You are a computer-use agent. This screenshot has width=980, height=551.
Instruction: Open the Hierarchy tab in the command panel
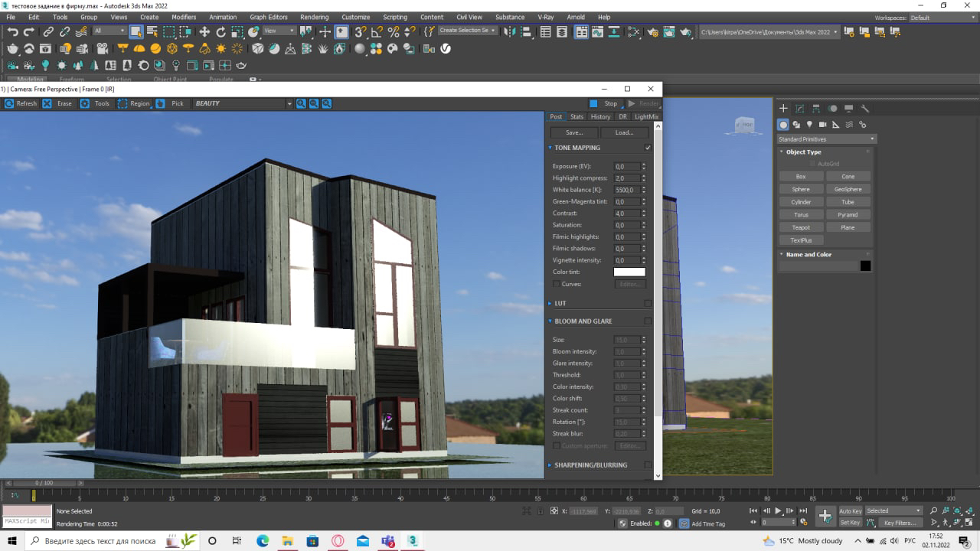[x=816, y=109]
